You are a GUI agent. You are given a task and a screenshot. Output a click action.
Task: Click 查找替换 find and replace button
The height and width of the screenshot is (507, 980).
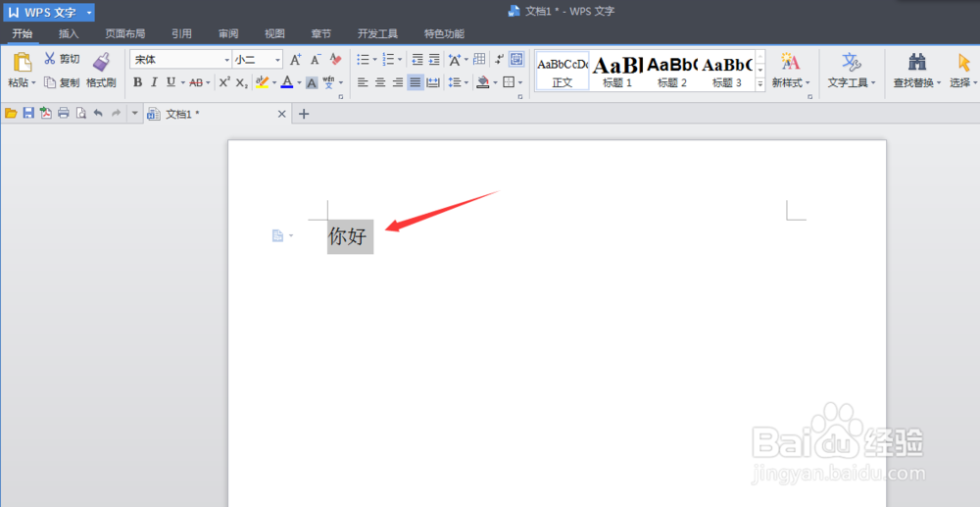917,70
